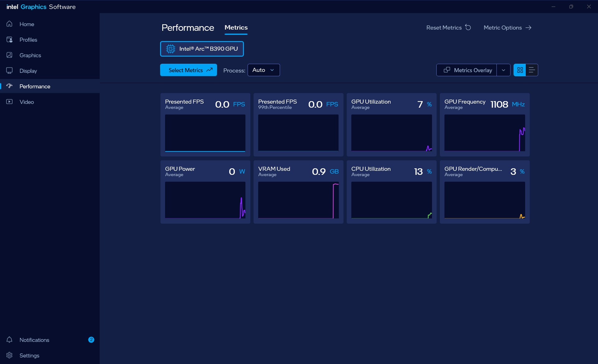This screenshot has width=598, height=364.
Task: Go to Display section icon
Action: tap(9, 71)
